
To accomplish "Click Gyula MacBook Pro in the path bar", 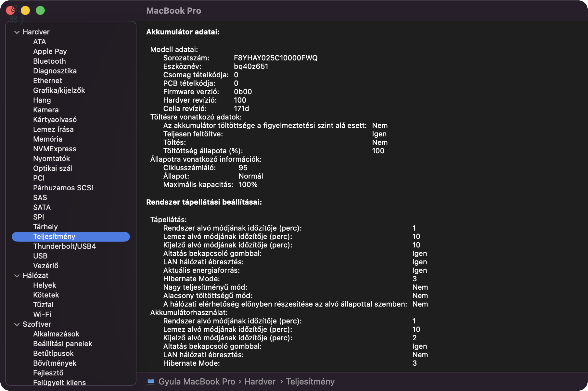I will tap(197, 382).
